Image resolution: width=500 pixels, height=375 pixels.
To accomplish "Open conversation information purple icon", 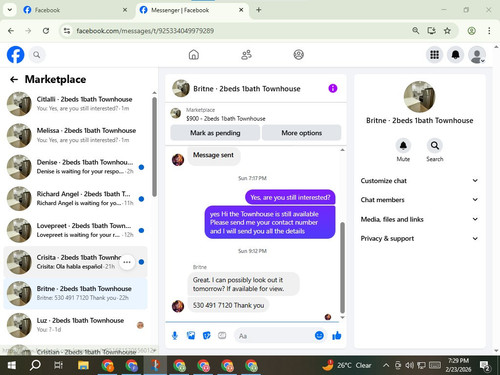I will (x=333, y=88).
